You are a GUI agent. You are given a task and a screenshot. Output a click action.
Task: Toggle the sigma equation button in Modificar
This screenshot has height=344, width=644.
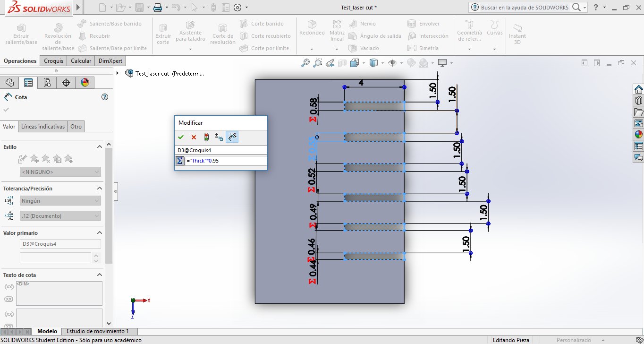pyautogui.click(x=180, y=161)
